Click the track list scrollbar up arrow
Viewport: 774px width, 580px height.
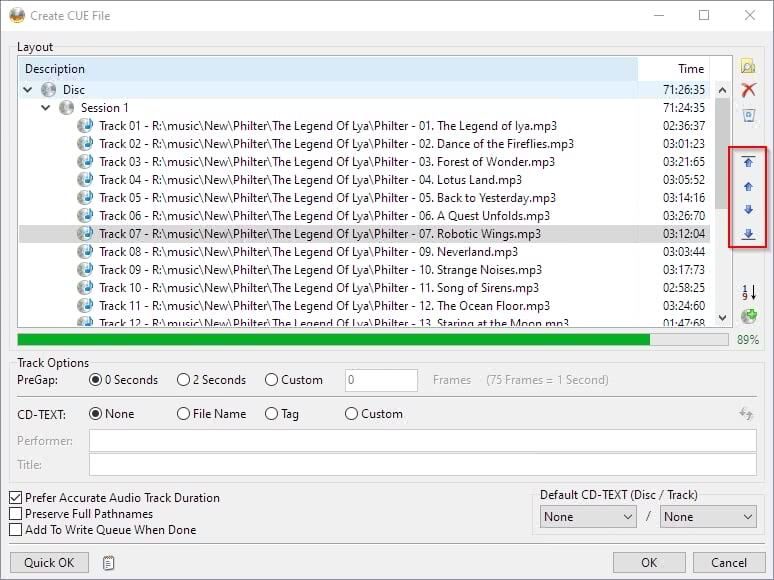pyautogui.click(x=722, y=90)
